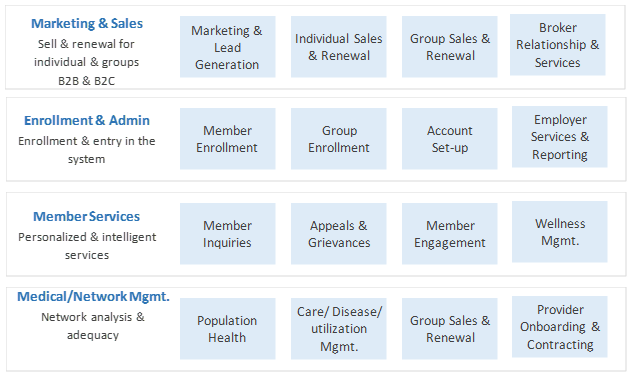This screenshot has width=633, height=380.
Task: Click the Marketing & Sales heading
Action: tap(87, 23)
